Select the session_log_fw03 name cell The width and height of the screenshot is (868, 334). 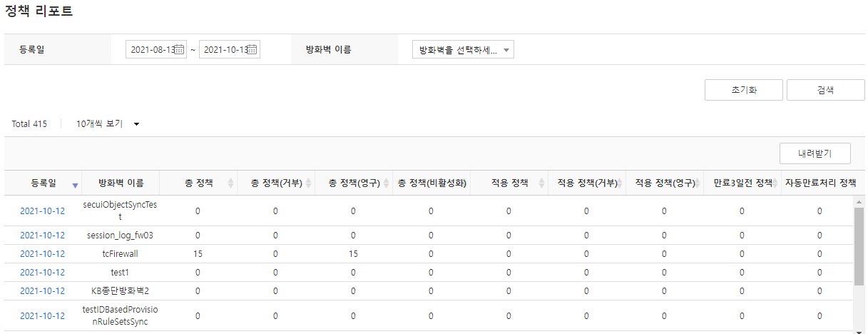pyautogui.click(x=120, y=236)
